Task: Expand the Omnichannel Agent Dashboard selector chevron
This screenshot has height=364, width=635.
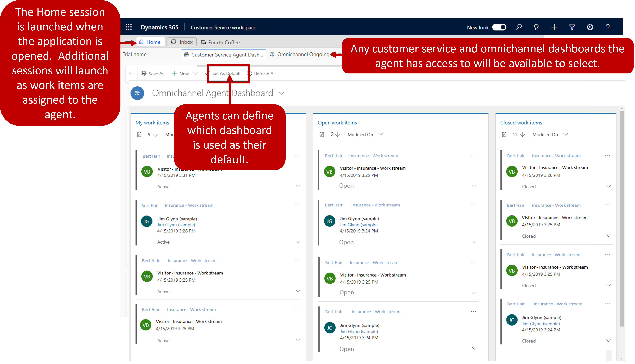Action: pos(282,93)
